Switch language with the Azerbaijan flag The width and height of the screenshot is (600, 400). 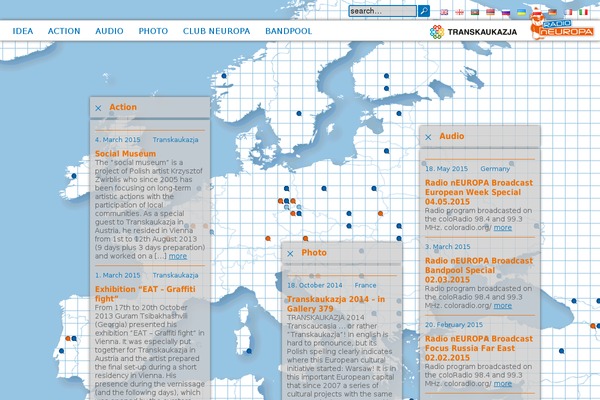[475, 12]
